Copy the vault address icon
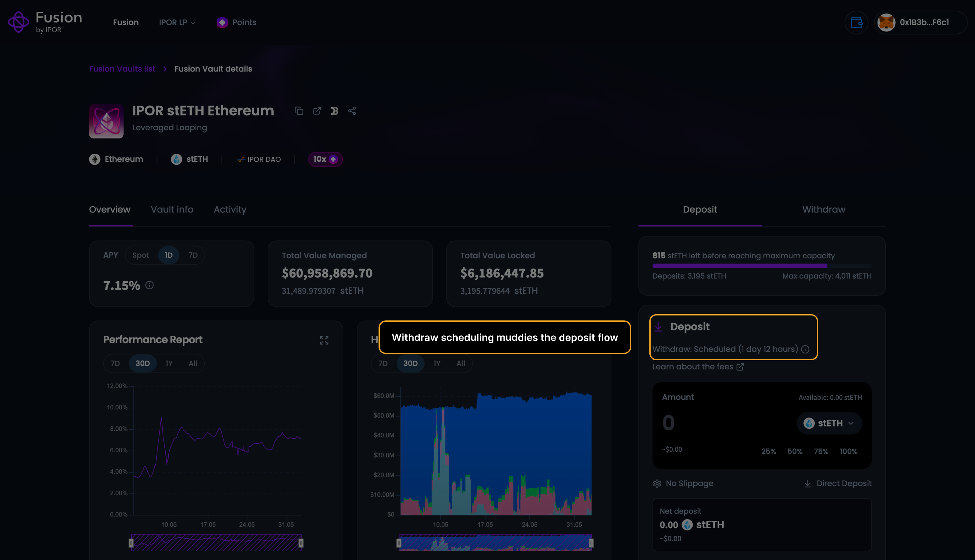The image size is (975, 560). pos(299,111)
